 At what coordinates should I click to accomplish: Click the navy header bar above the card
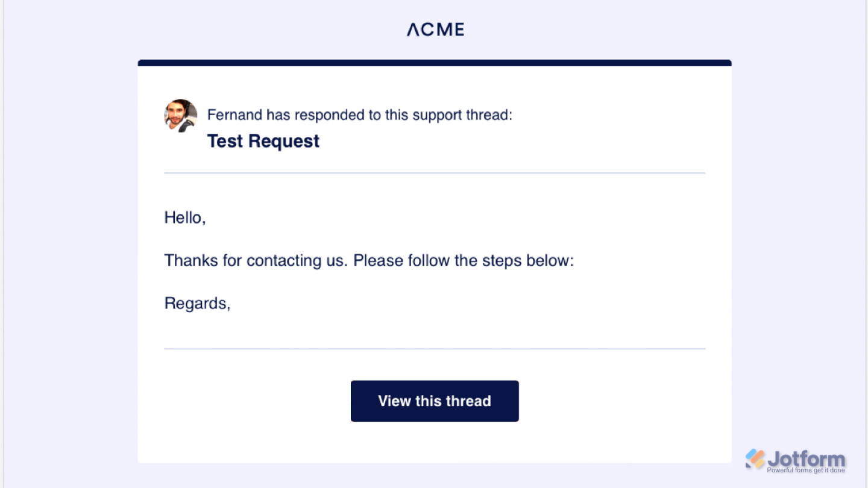[x=434, y=62]
